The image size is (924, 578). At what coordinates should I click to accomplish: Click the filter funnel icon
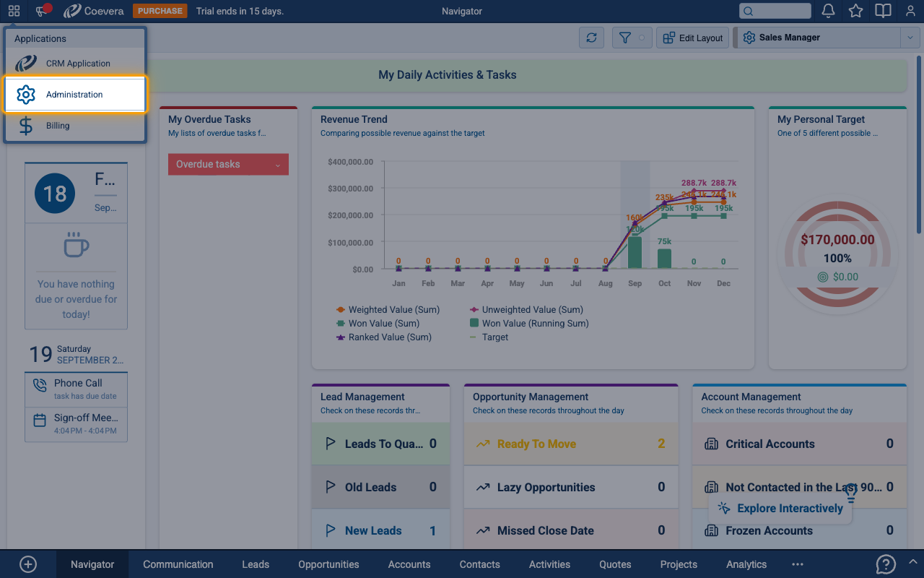[x=625, y=38]
